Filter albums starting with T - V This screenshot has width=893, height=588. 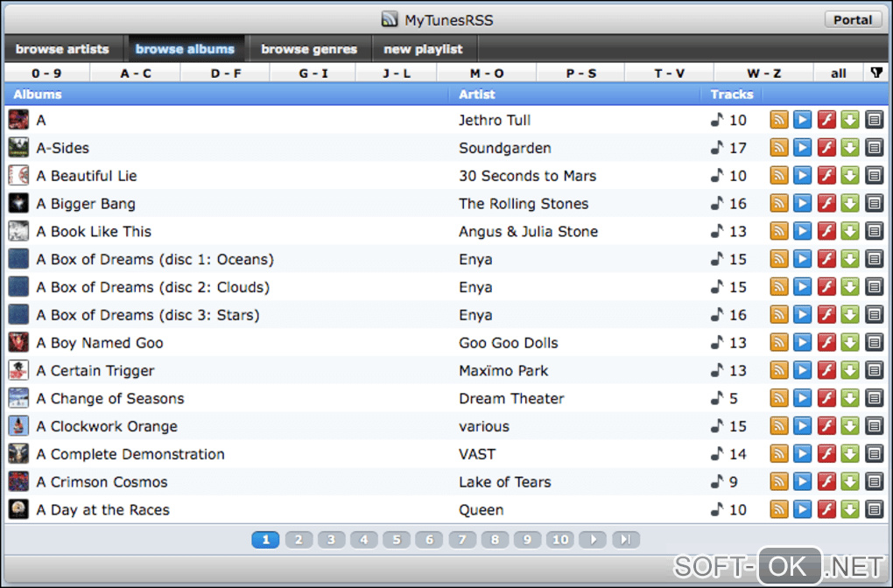tap(669, 73)
